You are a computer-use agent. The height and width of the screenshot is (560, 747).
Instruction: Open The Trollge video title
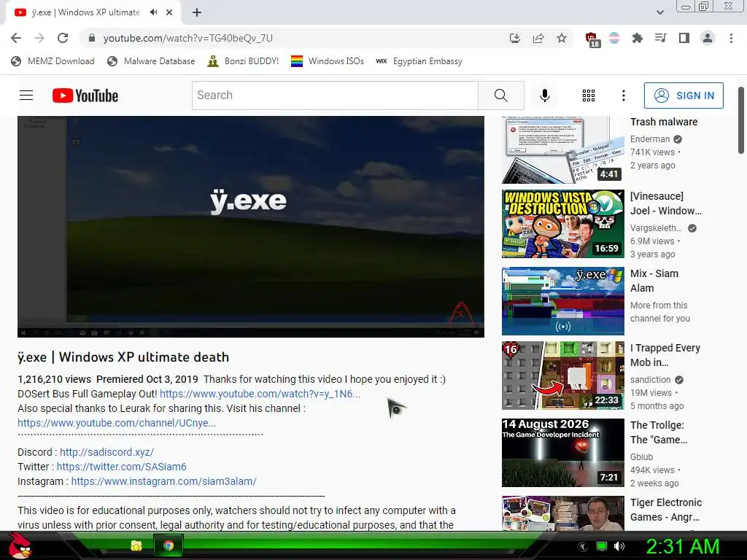click(659, 432)
